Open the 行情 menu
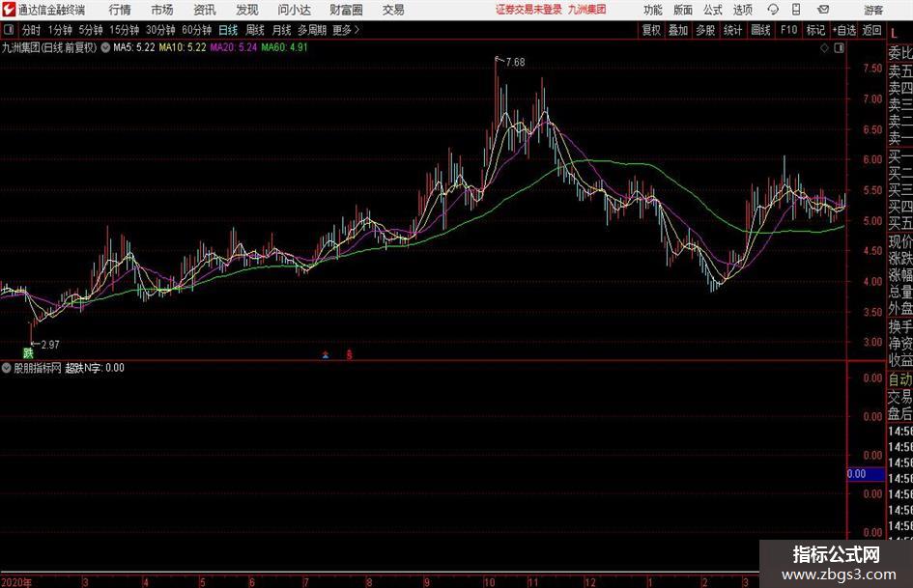 (x=120, y=10)
